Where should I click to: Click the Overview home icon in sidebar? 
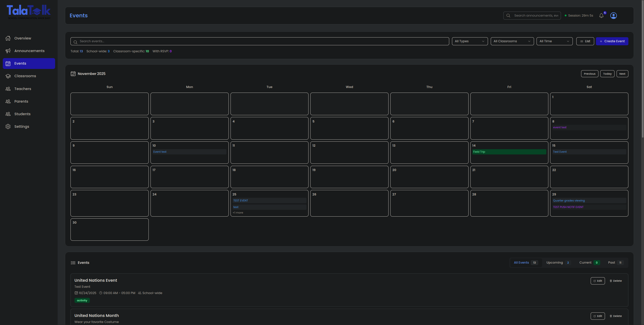pyautogui.click(x=8, y=38)
